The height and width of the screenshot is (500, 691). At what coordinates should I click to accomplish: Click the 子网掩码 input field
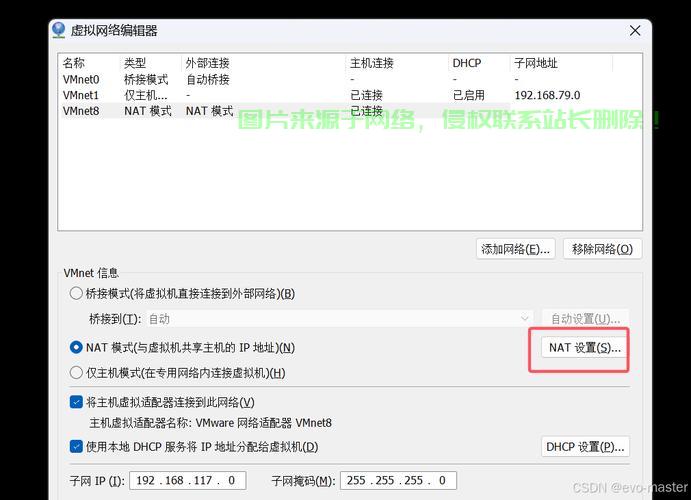[398, 481]
